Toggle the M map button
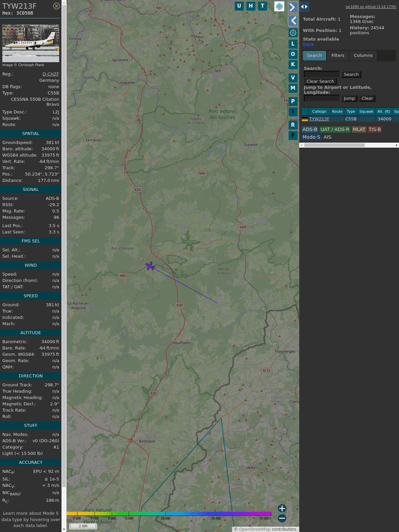Image resolution: width=399 pixels, height=532 pixels. coord(293,88)
